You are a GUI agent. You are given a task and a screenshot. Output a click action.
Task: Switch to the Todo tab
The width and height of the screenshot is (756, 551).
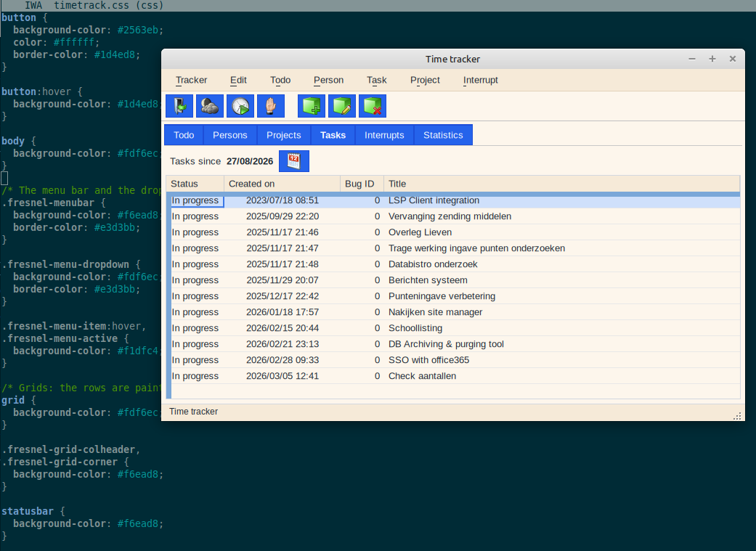tap(184, 135)
